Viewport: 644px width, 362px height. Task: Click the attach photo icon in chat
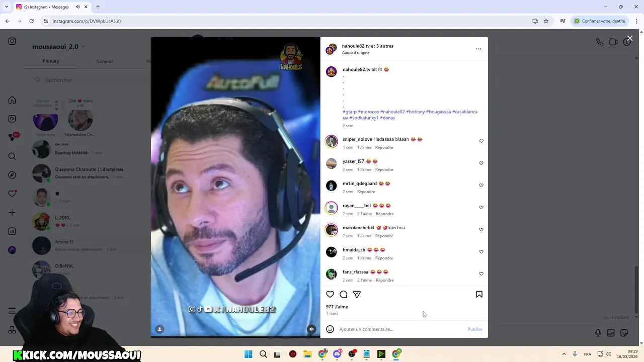[x=611, y=333]
